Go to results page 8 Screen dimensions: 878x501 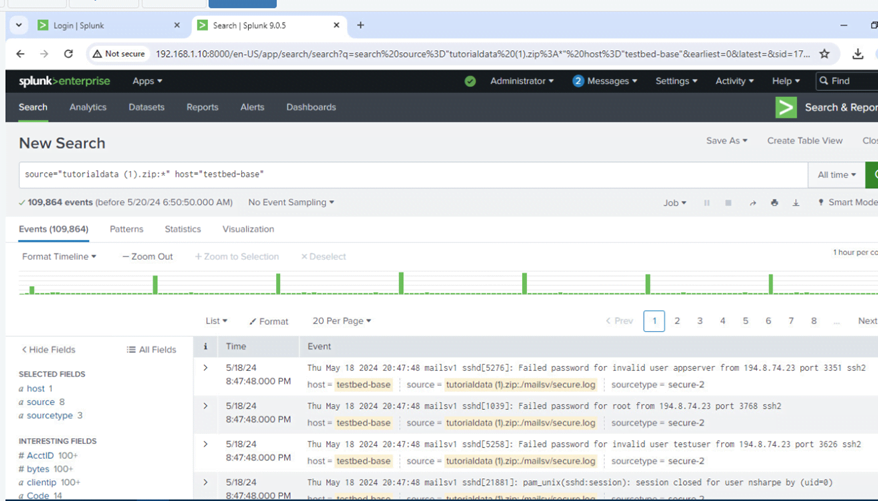pos(814,321)
